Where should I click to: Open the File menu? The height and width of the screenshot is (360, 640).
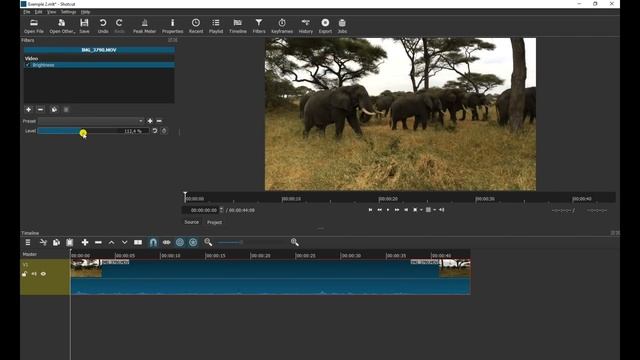(x=27, y=12)
